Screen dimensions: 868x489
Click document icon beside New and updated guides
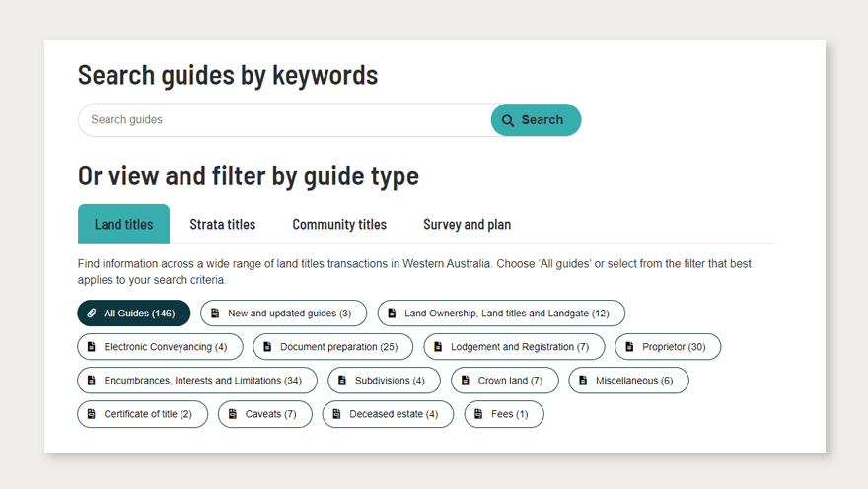pos(215,314)
